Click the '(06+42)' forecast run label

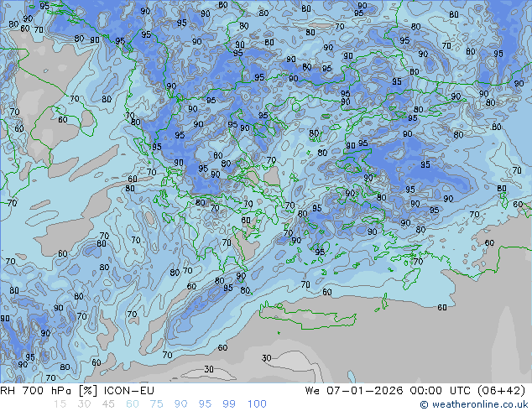tap(501, 391)
